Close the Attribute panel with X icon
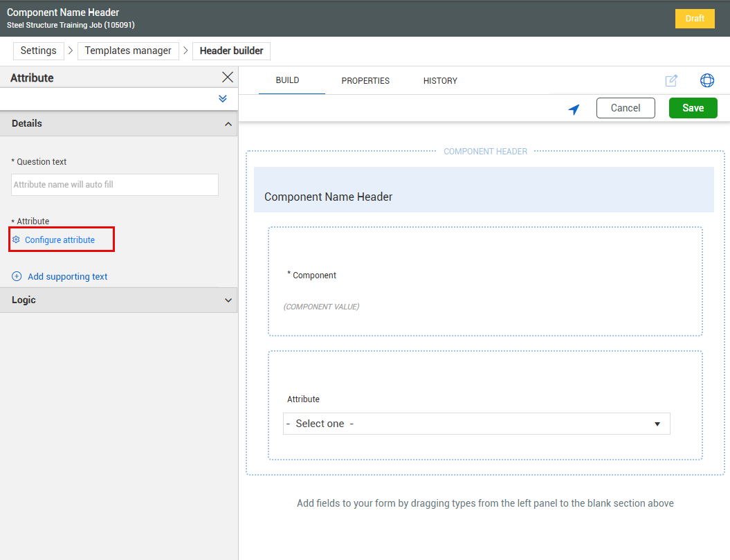This screenshot has height=560, width=730. [x=227, y=78]
